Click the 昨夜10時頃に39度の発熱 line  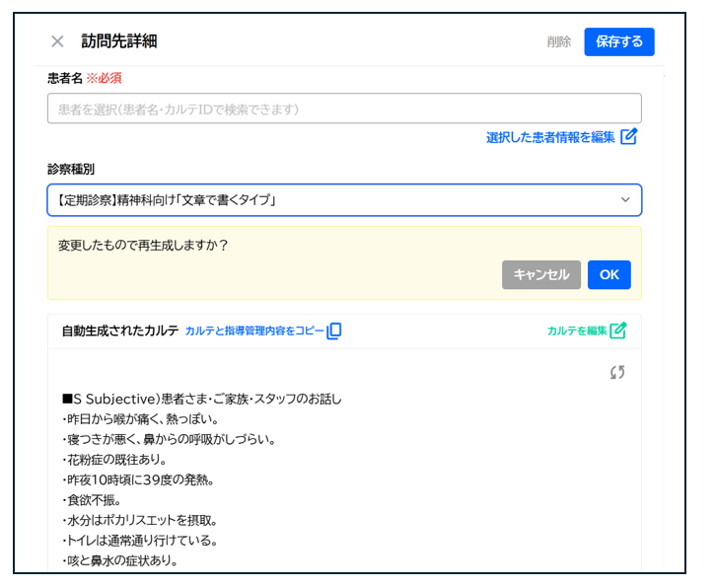[x=137, y=479]
